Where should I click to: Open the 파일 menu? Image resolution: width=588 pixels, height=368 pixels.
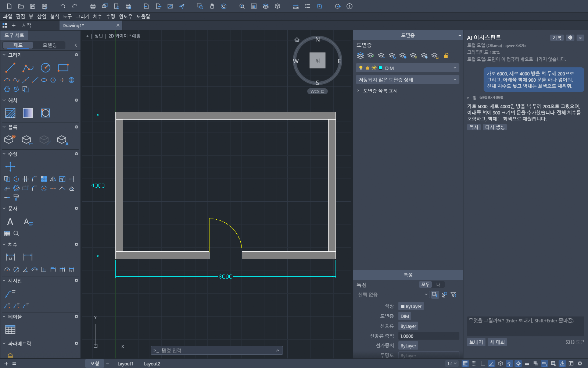point(8,16)
